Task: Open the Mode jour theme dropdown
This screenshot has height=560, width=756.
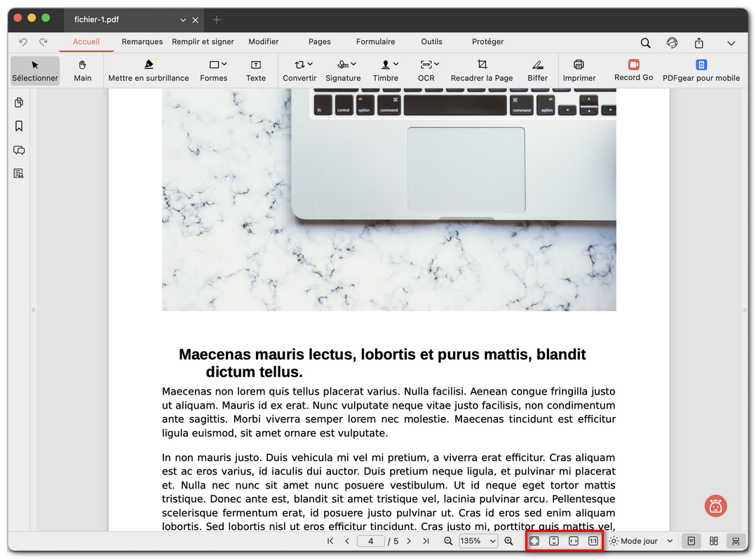Action: point(641,541)
